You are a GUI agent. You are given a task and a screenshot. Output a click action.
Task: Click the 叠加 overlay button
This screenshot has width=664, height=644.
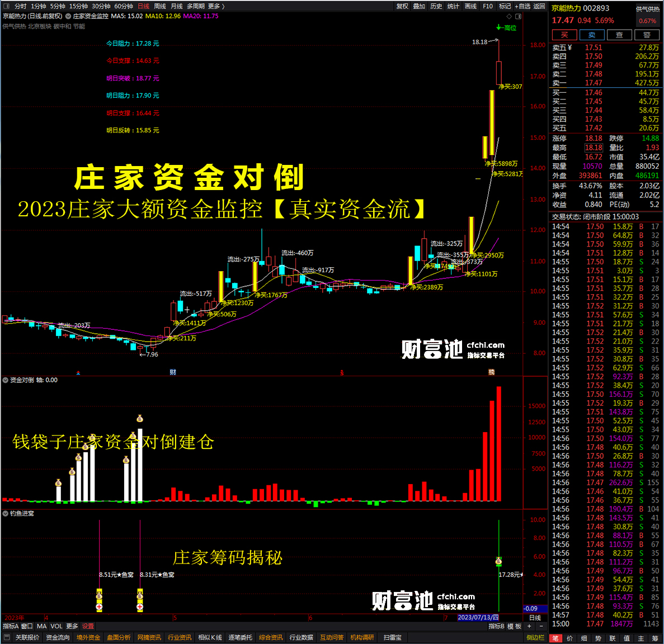[x=419, y=6]
